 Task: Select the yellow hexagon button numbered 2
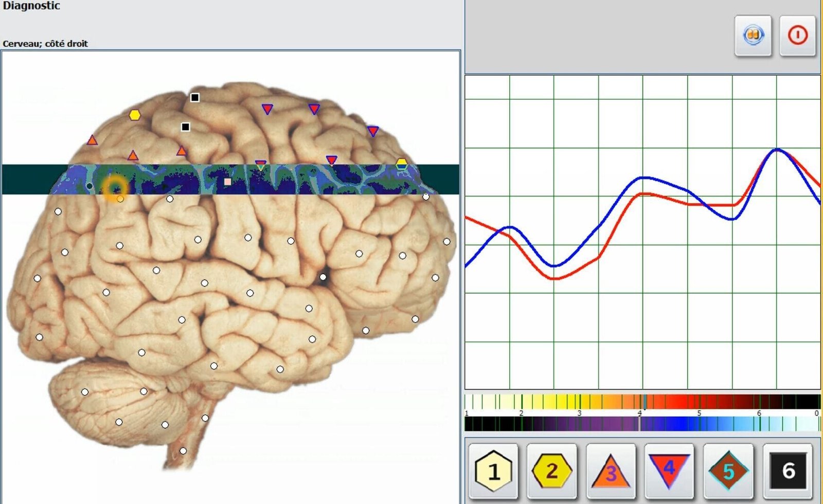pos(551,471)
